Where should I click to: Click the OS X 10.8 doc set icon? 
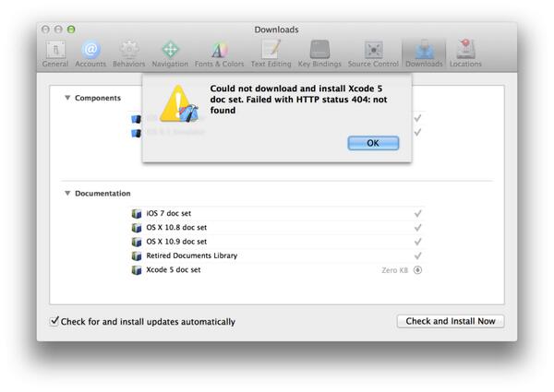pos(137,228)
